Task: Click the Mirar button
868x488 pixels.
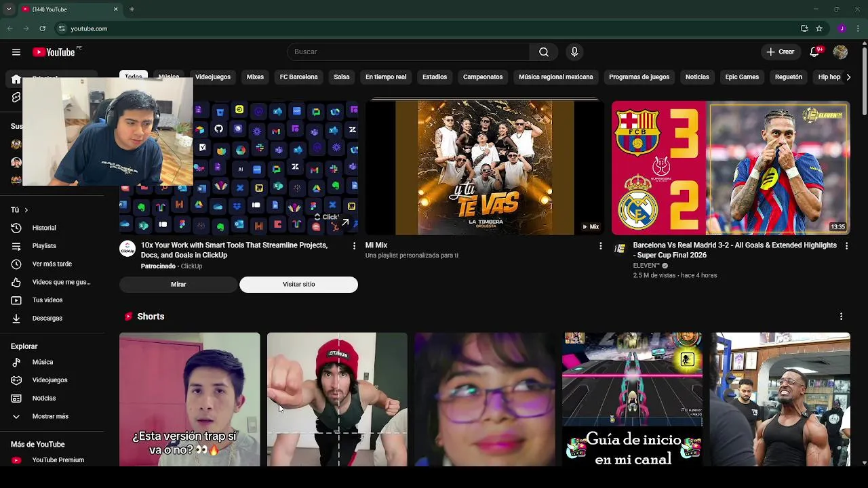Action: point(178,285)
